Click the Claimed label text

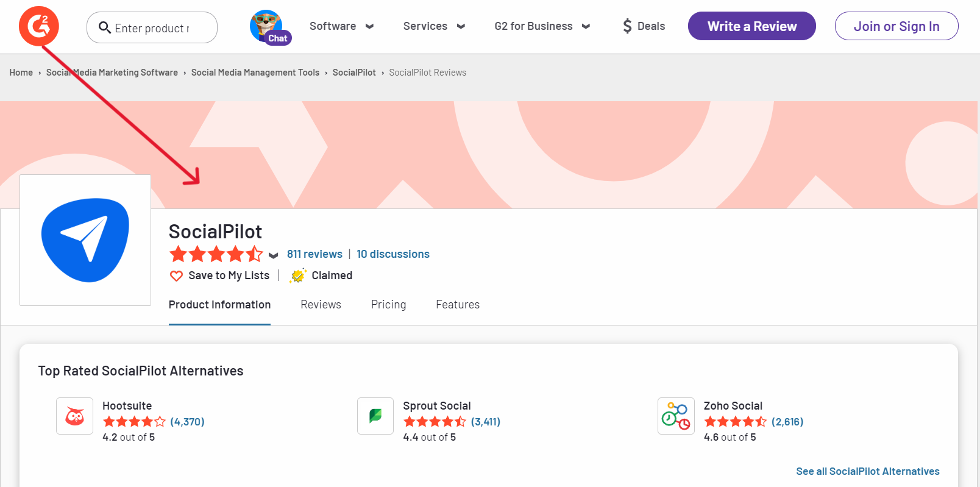point(332,275)
